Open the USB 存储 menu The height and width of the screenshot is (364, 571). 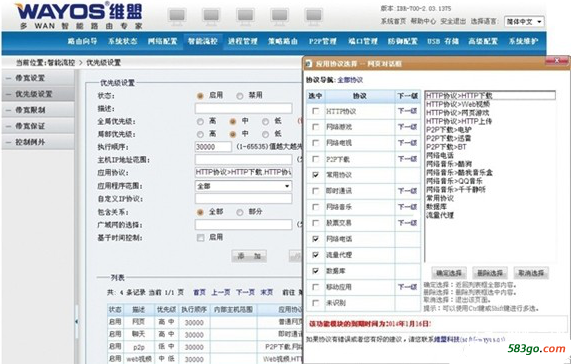click(443, 41)
